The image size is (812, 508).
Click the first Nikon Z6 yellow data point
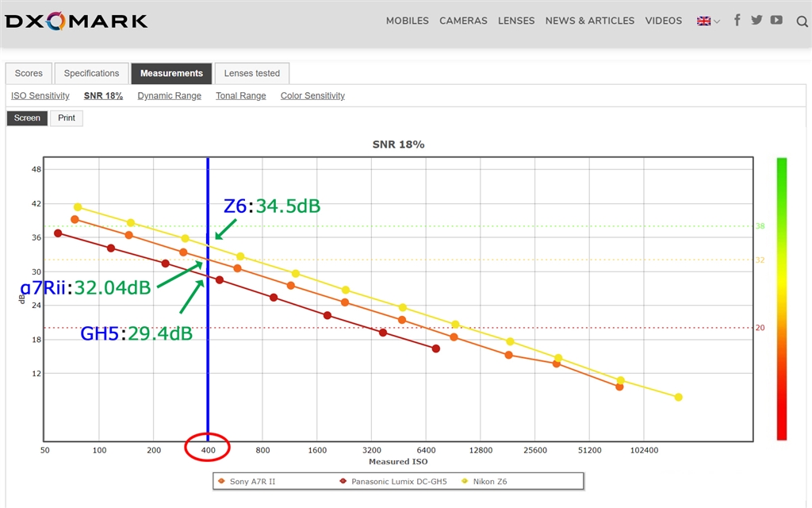click(78, 207)
